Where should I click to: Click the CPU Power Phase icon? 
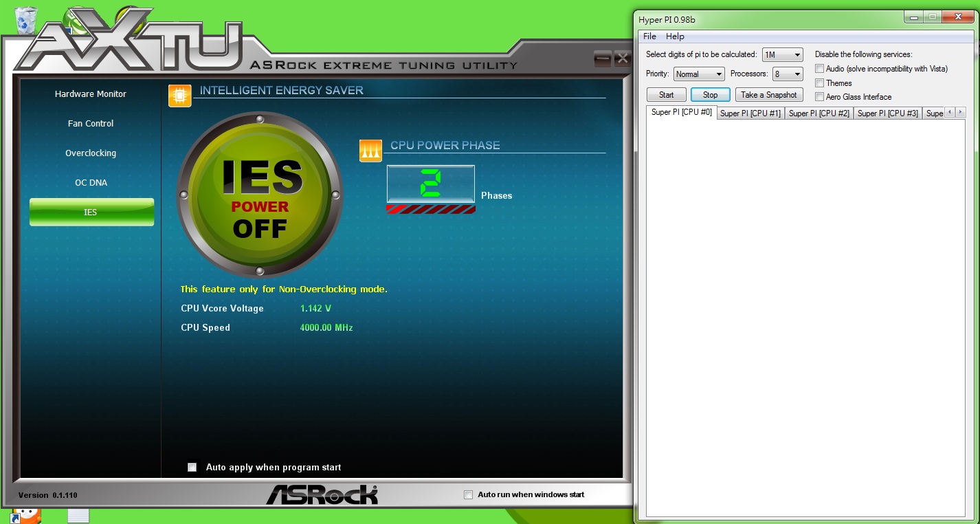tap(370, 151)
